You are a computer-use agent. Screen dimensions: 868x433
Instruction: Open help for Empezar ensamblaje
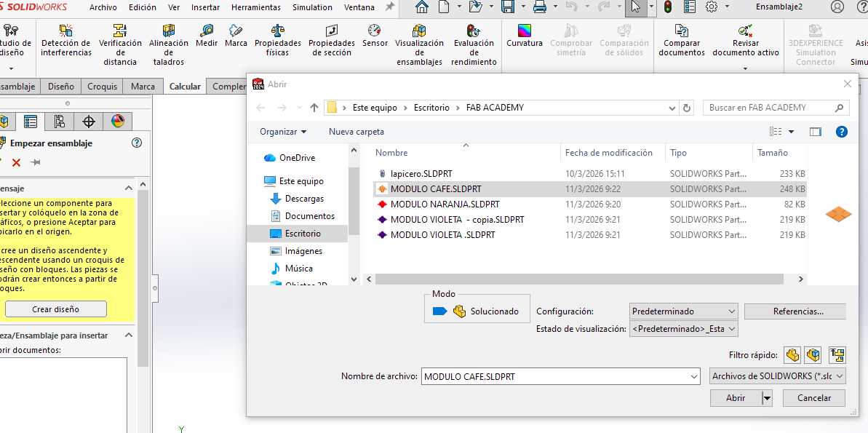pyautogui.click(x=137, y=143)
